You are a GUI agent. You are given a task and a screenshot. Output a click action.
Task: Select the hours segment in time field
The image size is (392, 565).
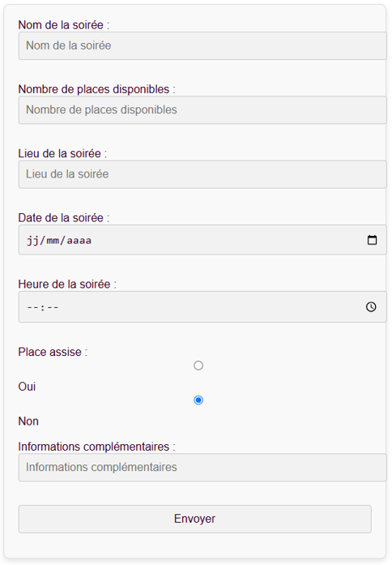pyautogui.click(x=32, y=307)
